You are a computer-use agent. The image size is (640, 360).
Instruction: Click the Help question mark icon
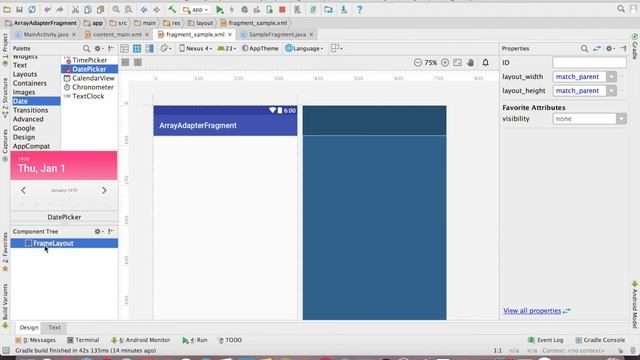click(x=359, y=9)
